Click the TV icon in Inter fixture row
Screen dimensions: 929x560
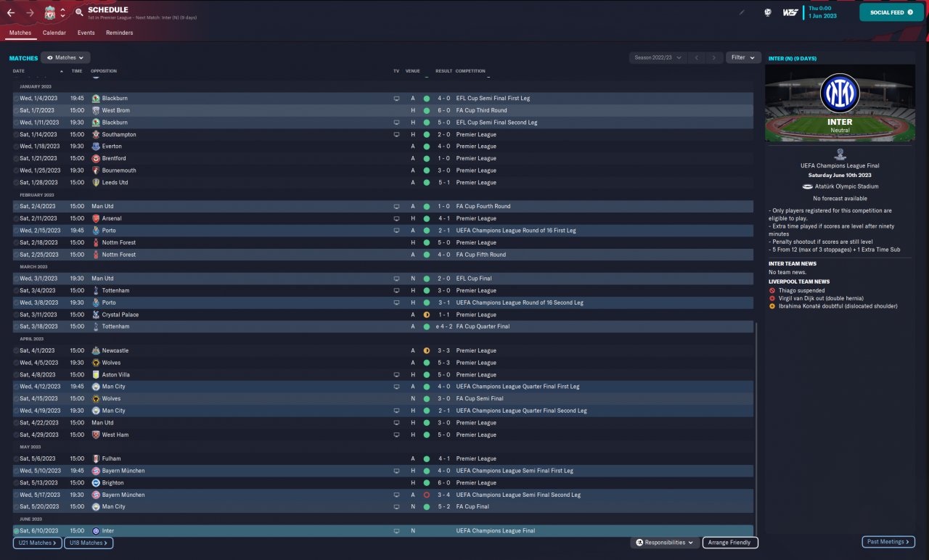[396, 531]
